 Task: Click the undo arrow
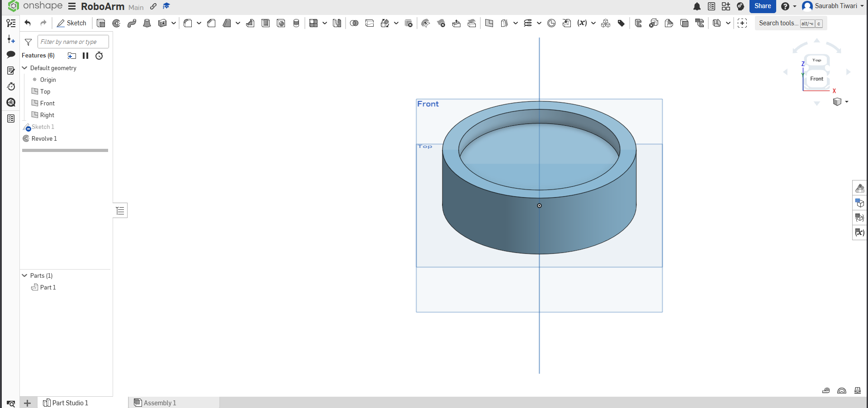[x=28, y=23]
